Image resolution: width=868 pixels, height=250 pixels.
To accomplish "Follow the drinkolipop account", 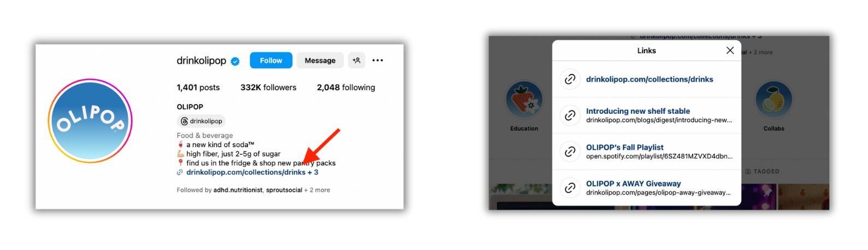I will (x=271, y=60).
